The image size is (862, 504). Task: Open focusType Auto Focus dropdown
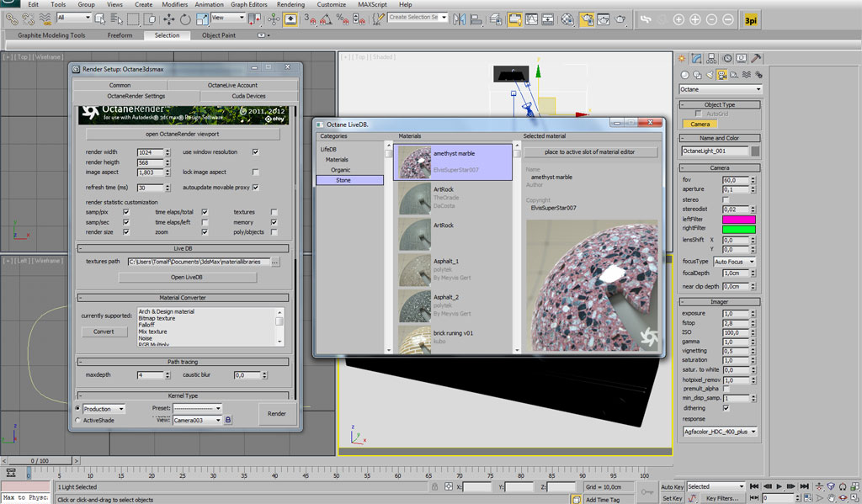point(734,262)
